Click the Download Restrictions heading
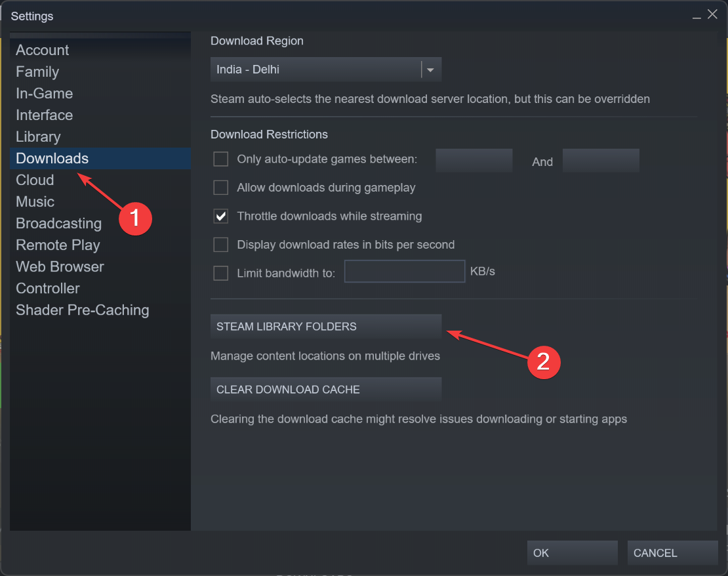Viewport: 728px width, 576px height. click(x=270, y=134)
